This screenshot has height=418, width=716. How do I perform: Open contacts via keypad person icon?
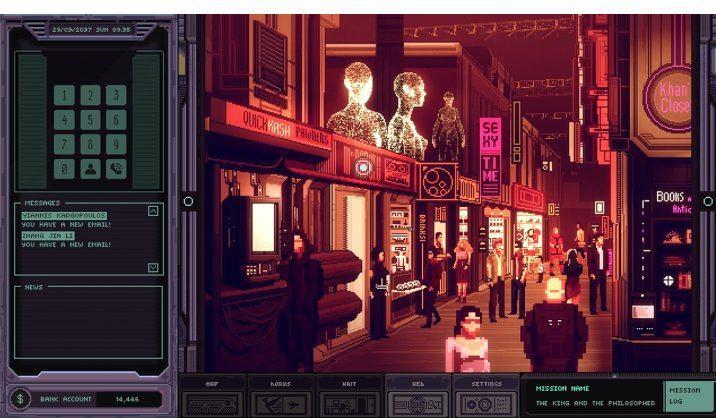coord(91,169)
